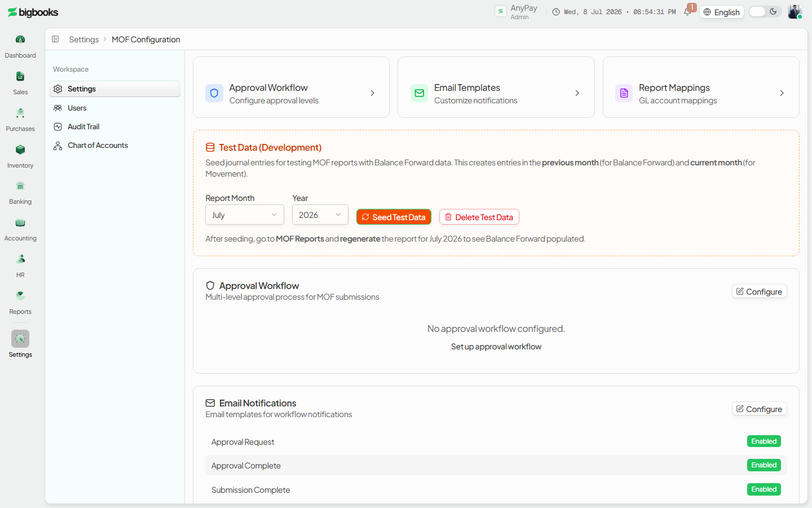Viewport: 812px width, 508px height.
Task: Click 'No approval workflow configured.' message
Action: coord(496,329)
